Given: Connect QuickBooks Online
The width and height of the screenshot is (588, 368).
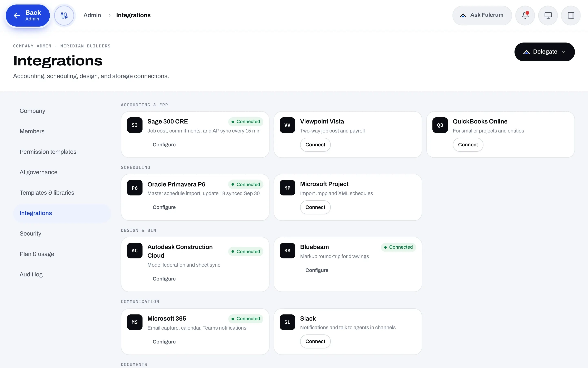Looking at the screenshot, I should click(x=468, y=145).
